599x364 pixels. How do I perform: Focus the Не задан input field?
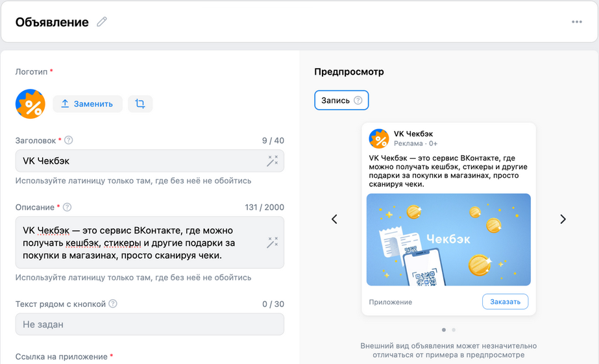click(x=150, y=324)
